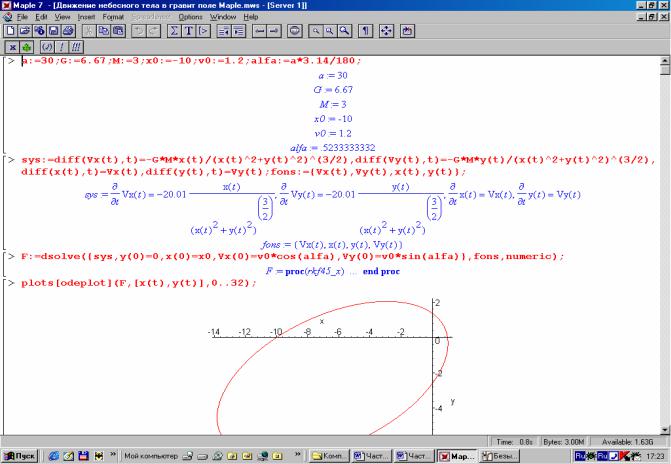671x464 pixels.
Task: Switch to the 'Безы...' taskbar button
Action: pos(499,456)
